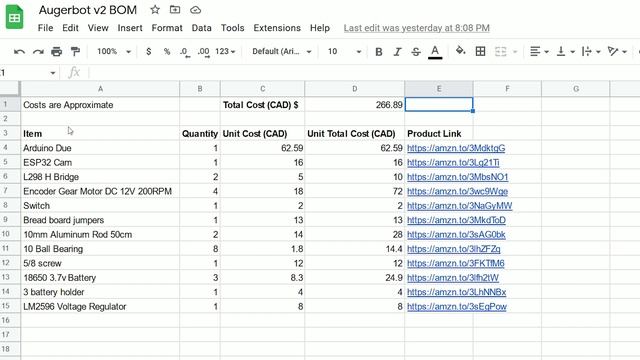Open the more number formats 123 dropdown
The width and height of the screenshot is (640, 360).
225,51
